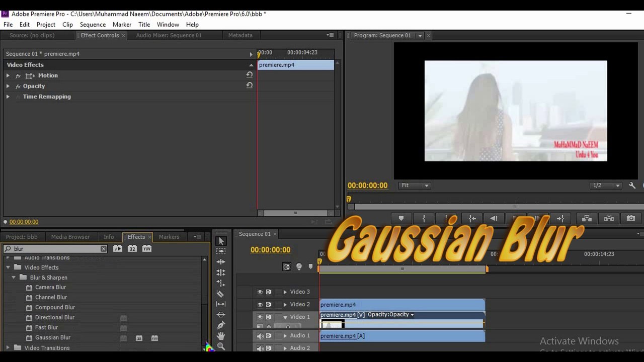Click the Snap magnet icon in timeline
Screen dimensions: 644x362
tap(287, 266)
